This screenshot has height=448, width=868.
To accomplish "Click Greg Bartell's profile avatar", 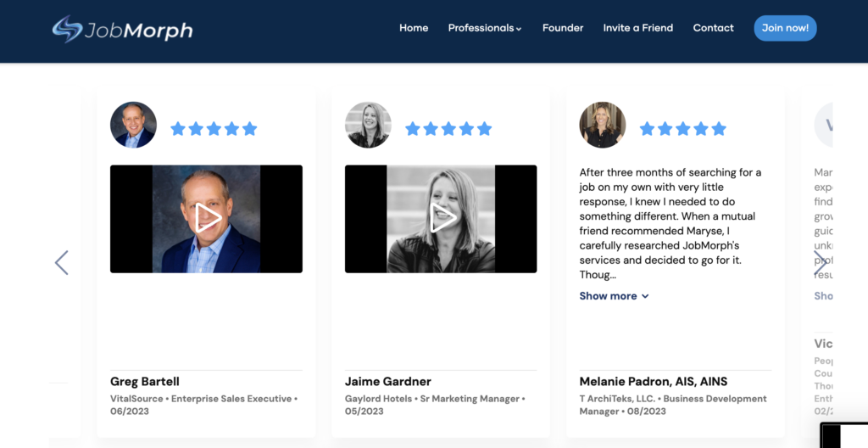I will (x=133, y=125).
